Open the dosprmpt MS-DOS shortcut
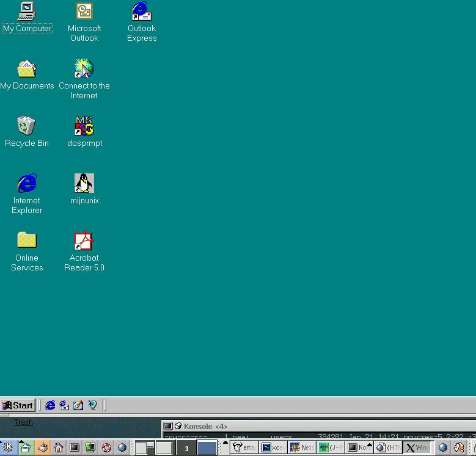Screen dimensions: 476x456 click(84, 126)
